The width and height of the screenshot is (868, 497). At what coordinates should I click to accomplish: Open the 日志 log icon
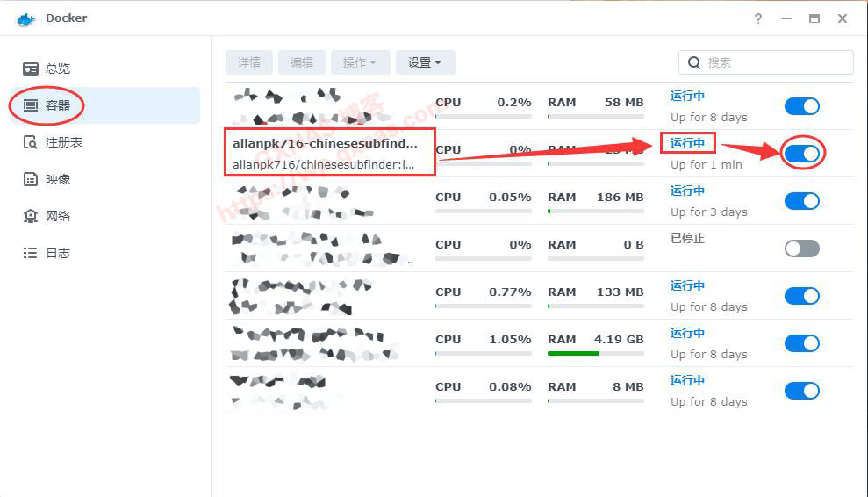[x=31, y=253]
